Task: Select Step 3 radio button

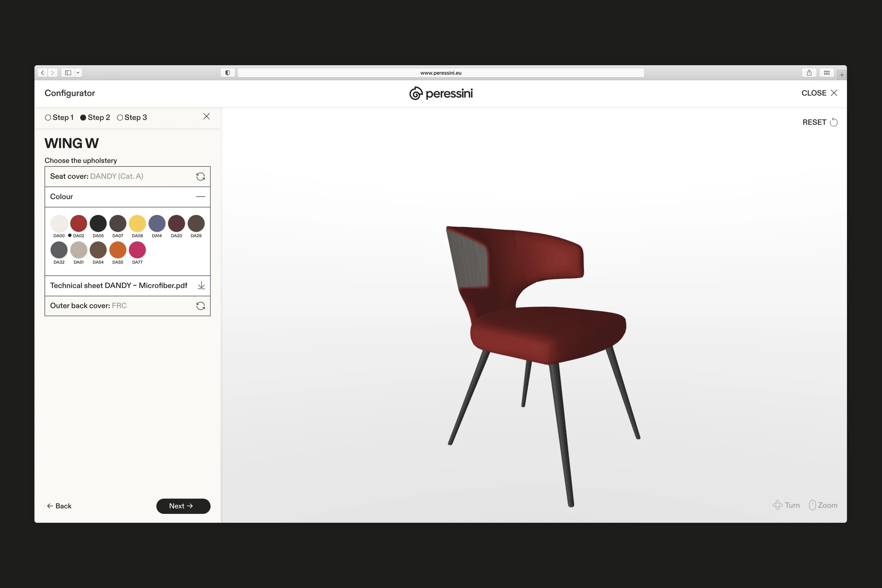Action: click(120, 118)
